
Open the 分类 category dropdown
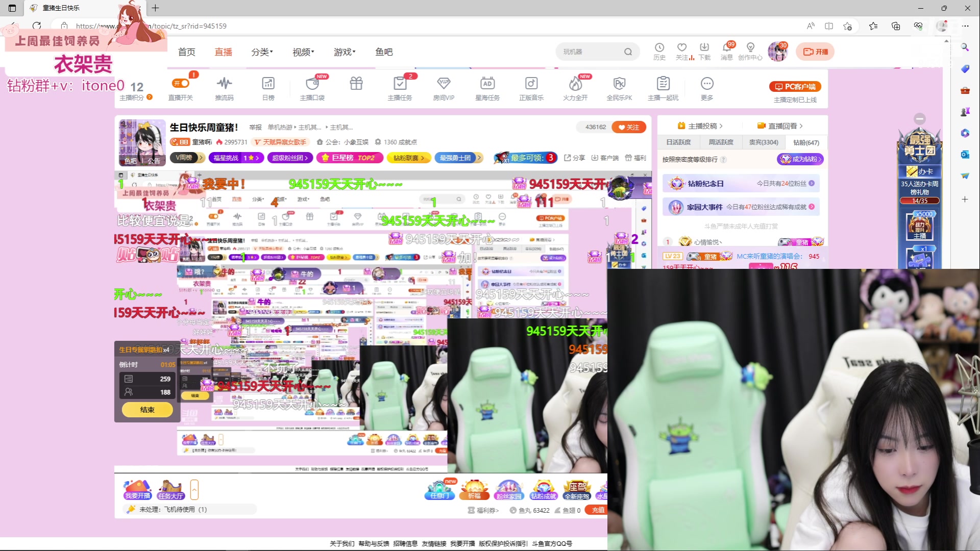261,52
